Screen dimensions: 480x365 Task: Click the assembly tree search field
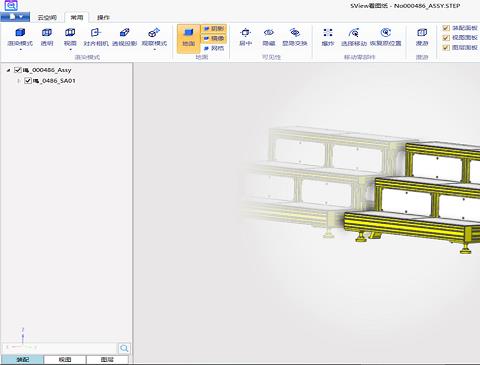(x=60, y=348)
